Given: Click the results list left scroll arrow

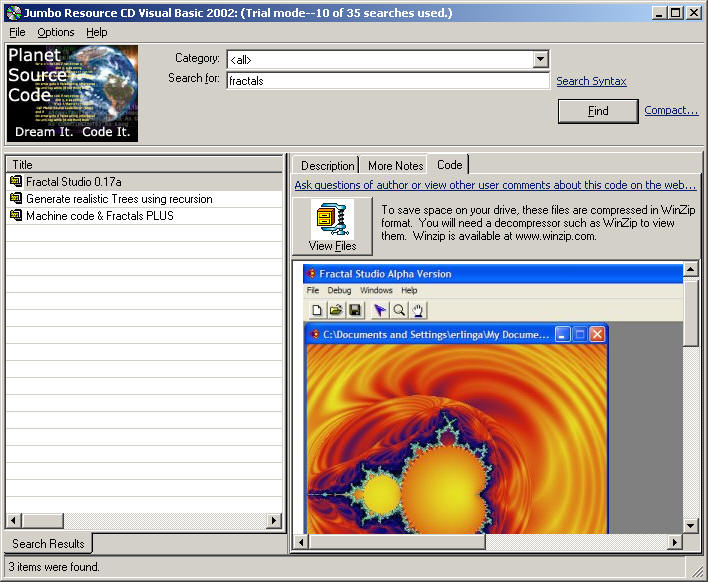Looking at the screenshot, I should pos(13,520).
